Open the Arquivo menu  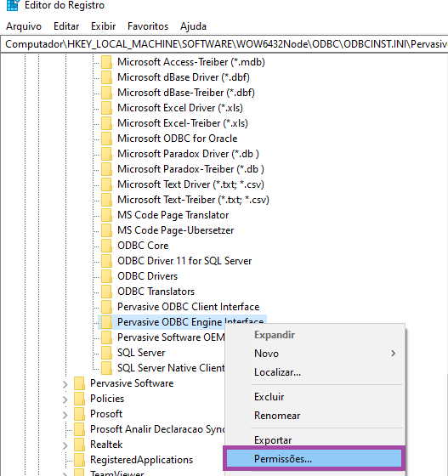24,26
